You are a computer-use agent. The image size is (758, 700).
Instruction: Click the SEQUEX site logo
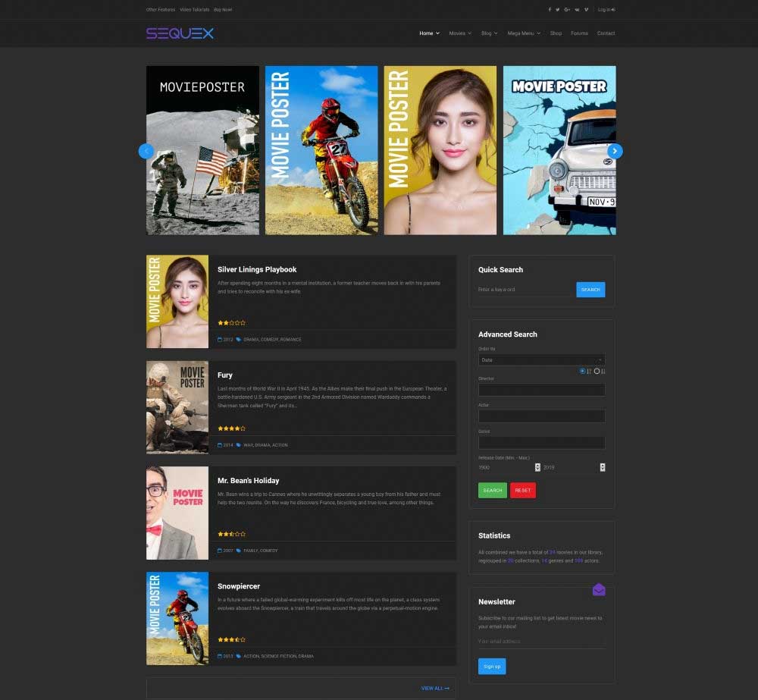[180, 33]
